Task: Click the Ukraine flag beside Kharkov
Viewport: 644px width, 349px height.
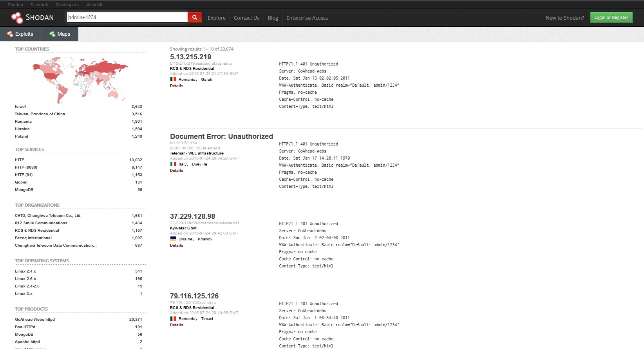Action: (x=173, y=239)
